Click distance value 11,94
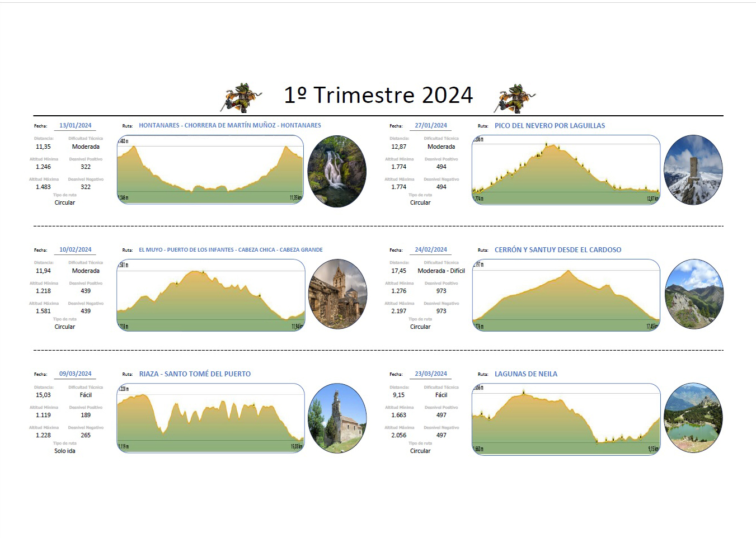Viewport: 756px width, 538px height. coord(43,271)
